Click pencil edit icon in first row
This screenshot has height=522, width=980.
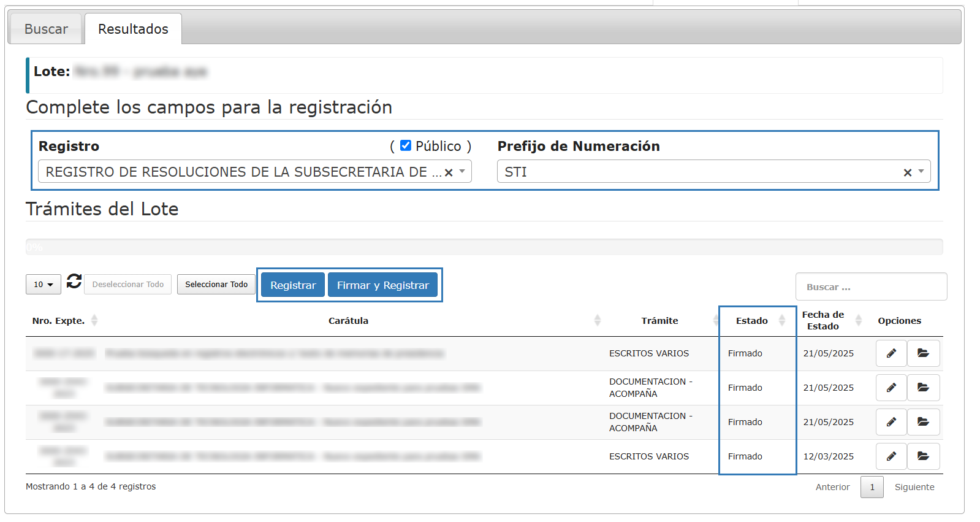891,353
